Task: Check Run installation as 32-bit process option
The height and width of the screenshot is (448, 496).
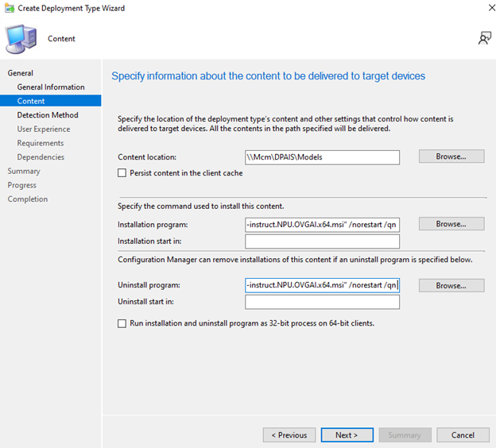Action: pos(122,323)
